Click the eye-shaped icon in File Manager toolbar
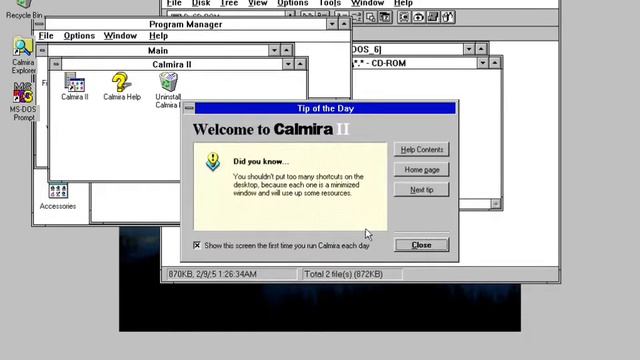This screenshot has height=360, width=640. [418, 17]
